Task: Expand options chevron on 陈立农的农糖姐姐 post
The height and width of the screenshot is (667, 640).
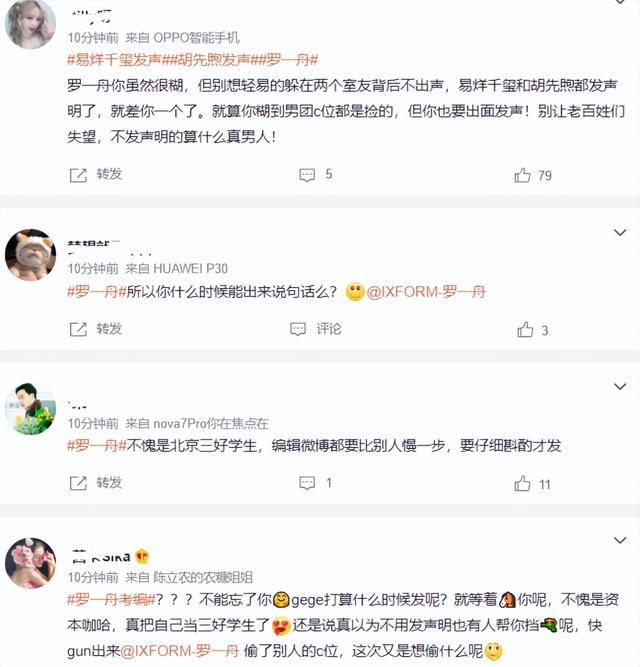Action: 620,541
